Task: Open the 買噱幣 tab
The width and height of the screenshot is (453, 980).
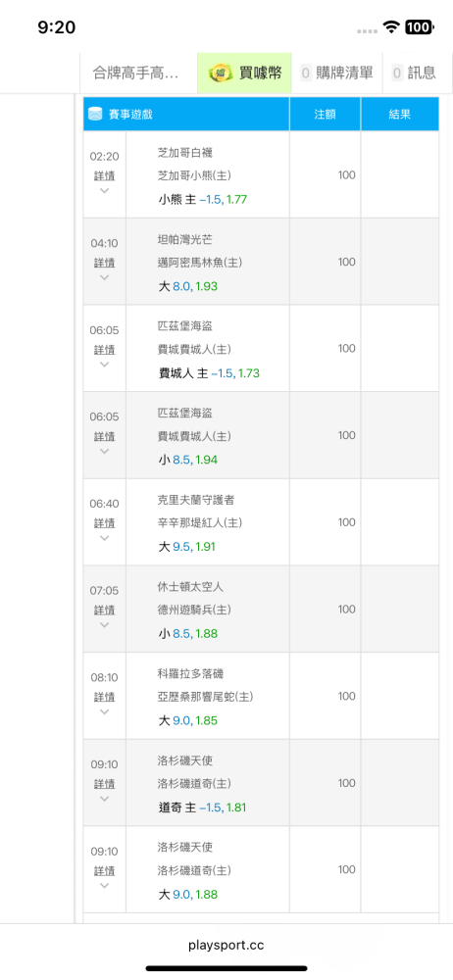Action: click(x=245, y=73)
